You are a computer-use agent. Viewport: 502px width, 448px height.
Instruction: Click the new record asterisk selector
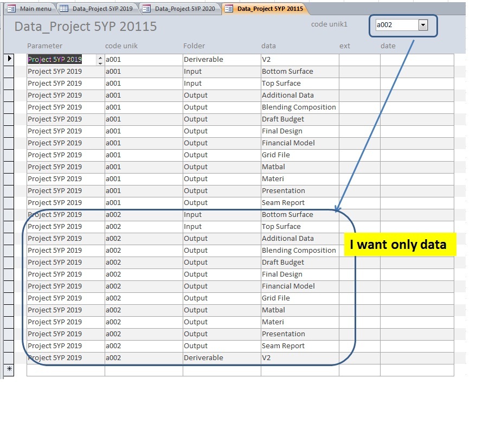(x=9, y=369)
